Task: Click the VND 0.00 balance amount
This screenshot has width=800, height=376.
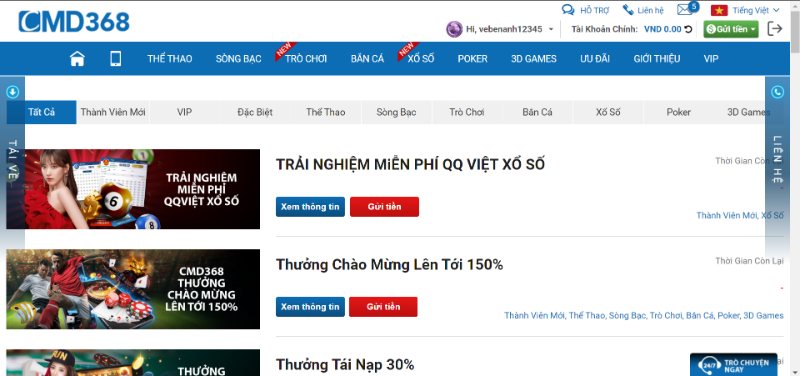Action: [662, 29]
